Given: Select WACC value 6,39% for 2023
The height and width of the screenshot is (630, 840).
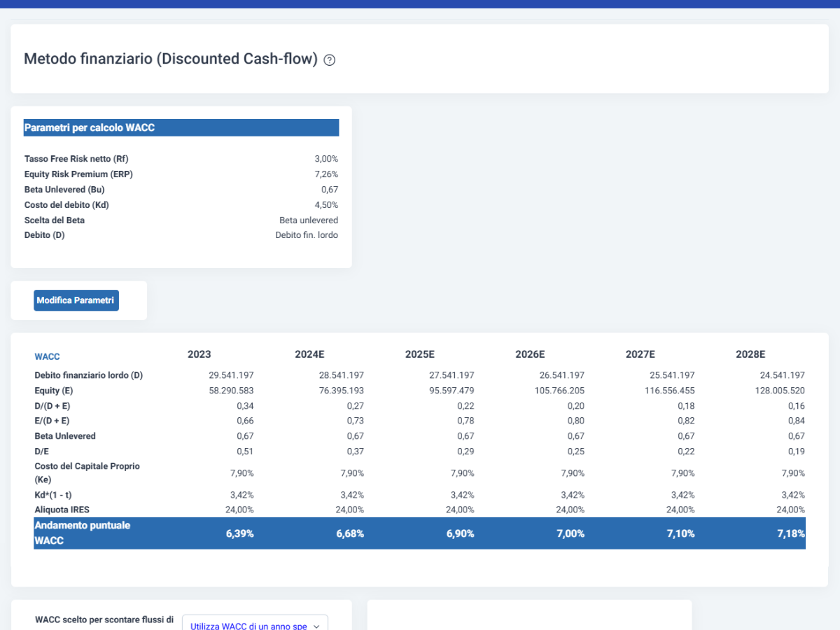Looking at the screenshot, I should (239, 533).
